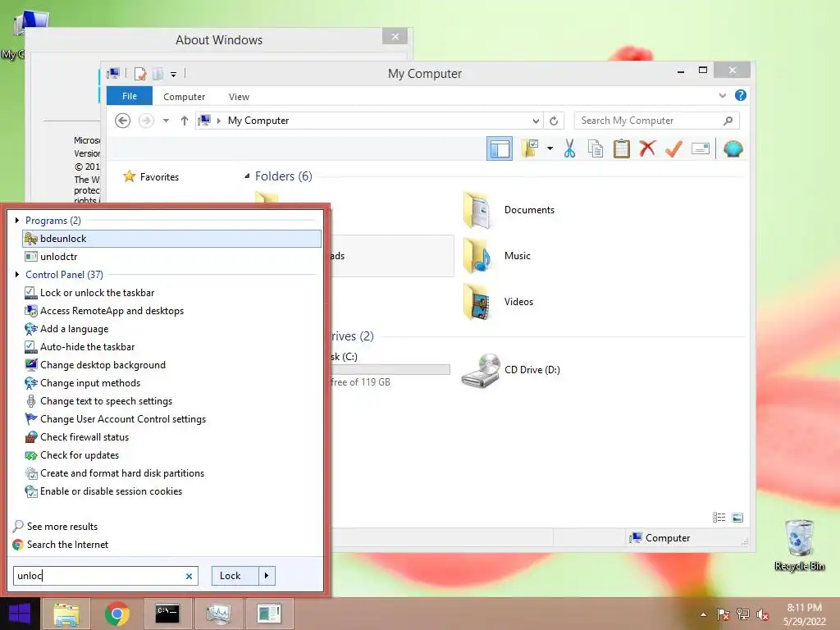Open Auto-hide the taskbar setting
Image resolution: width=840 pixels, height=630 pixels.
click(171, 347)
